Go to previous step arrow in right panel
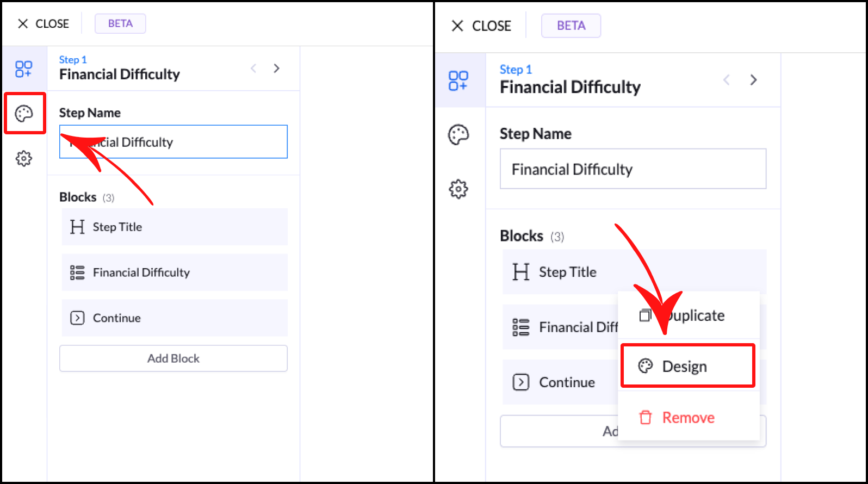 (x=727, y=80)
